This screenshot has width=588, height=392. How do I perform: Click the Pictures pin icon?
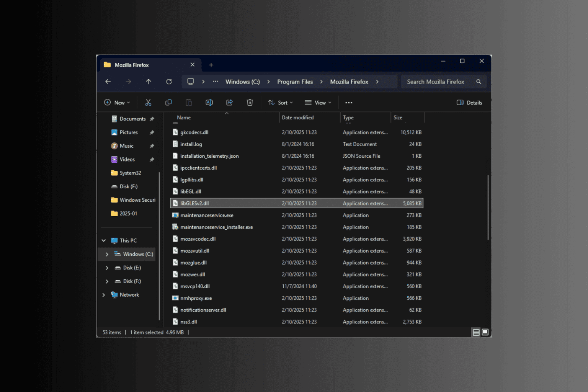pyautogui.click(x=152, y=132)
